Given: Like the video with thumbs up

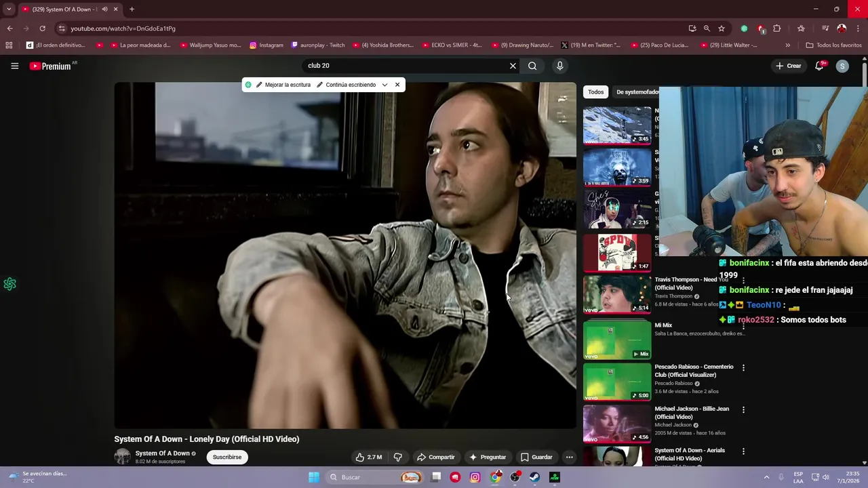Looking at the screenshot, I should (x=369, y=457).
